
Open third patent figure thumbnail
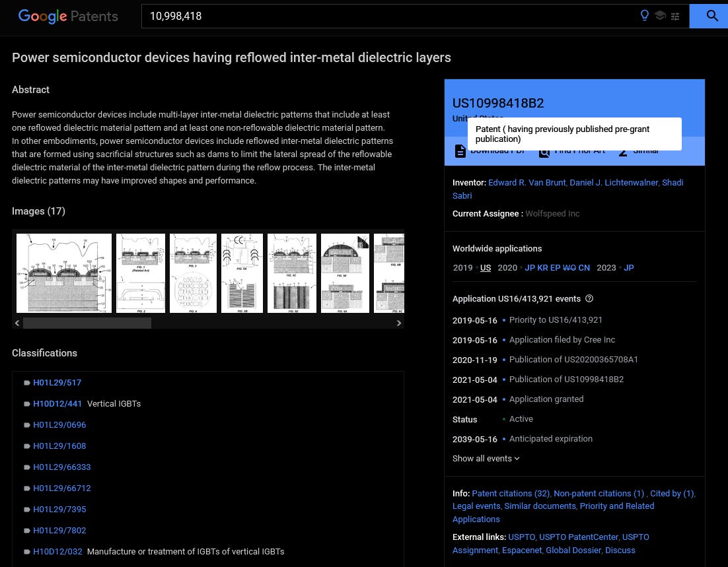(193, 273)
